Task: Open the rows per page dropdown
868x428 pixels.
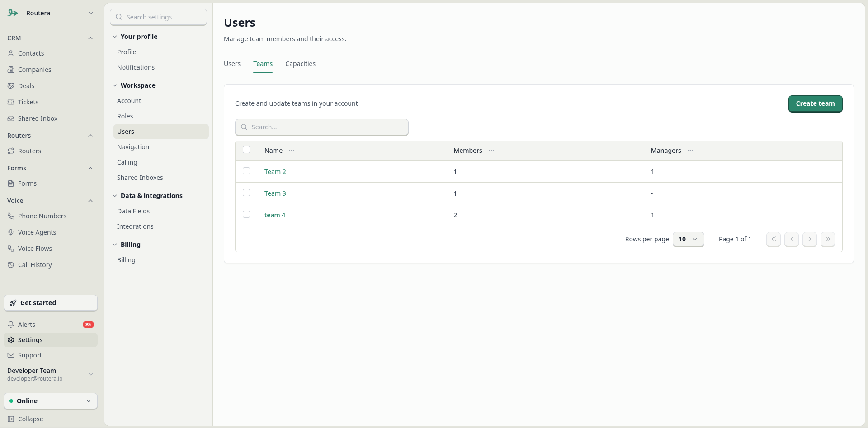Action: [x=688, y=239]
